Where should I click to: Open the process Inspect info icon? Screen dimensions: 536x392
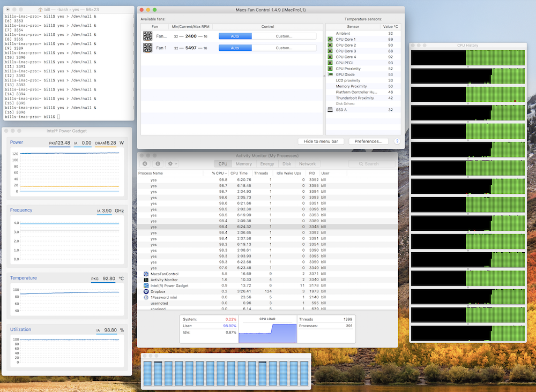tap(158, 164)
